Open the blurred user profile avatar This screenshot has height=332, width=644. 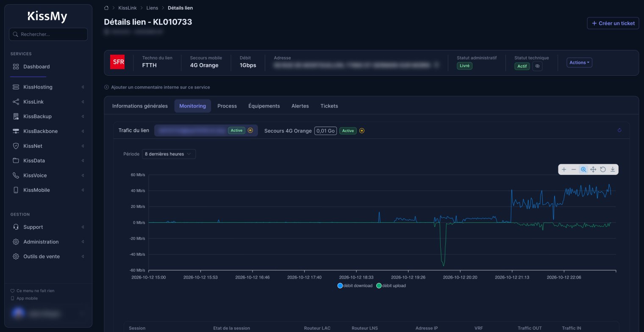[x=18, y=314]
